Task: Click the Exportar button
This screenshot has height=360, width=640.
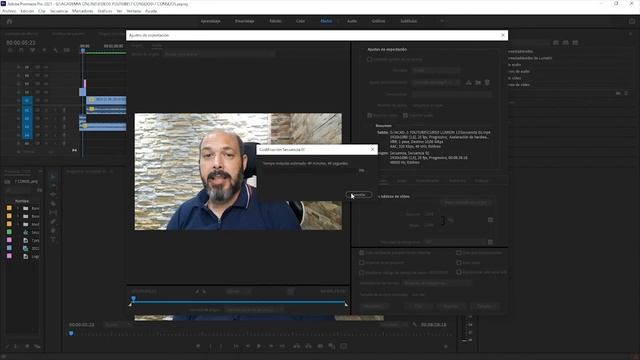Action: 451,306
